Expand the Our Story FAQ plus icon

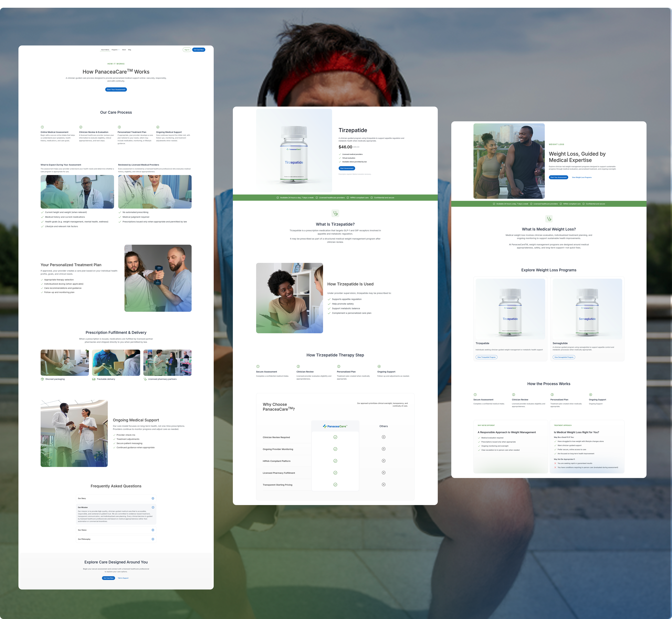pyautogui.click(x=153, y=498)
